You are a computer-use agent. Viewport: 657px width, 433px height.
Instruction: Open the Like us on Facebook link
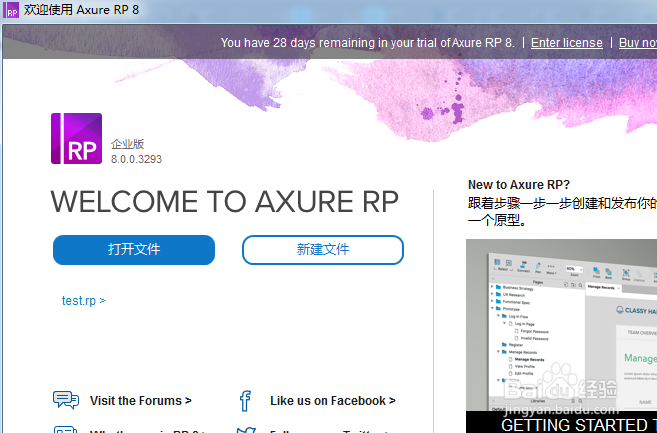click(333, 401)
